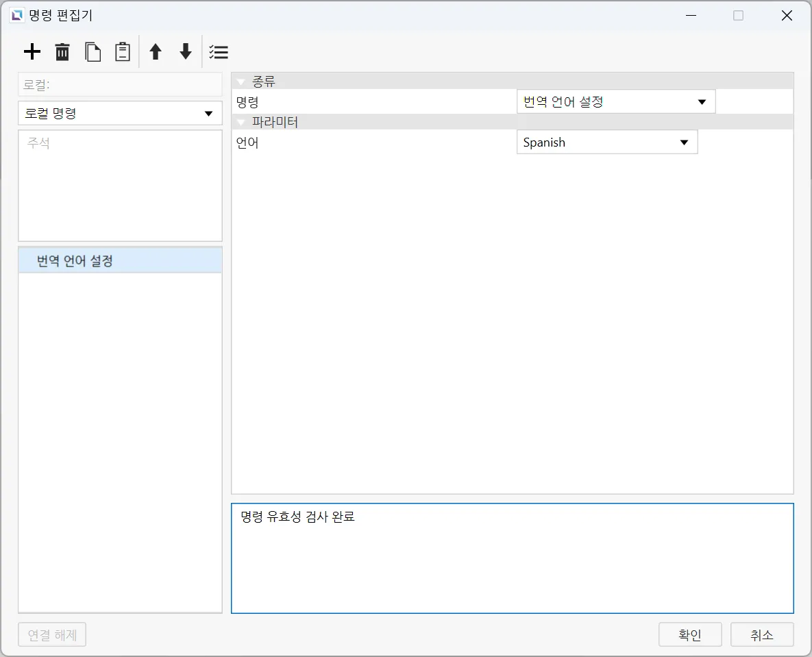Open the 번역 언어 설정 command dropdown

point(615,102)
